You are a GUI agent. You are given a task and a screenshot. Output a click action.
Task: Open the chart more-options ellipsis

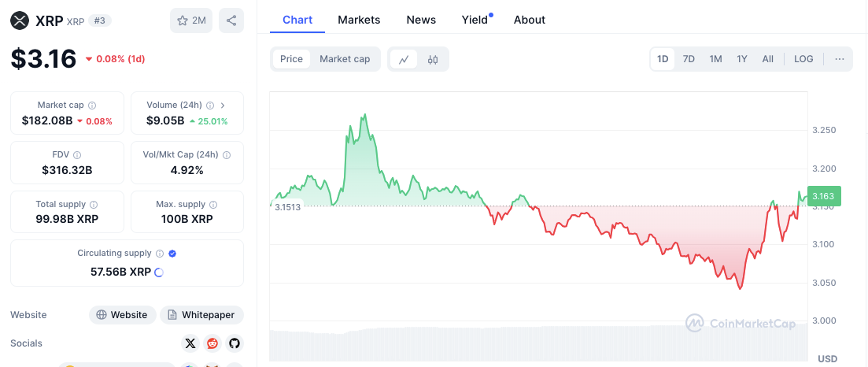click(x=840, y=59)
